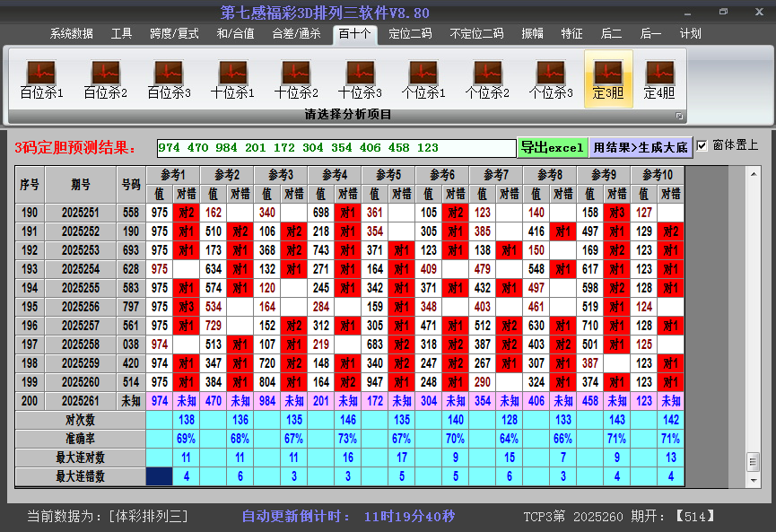Open the 定位二码 tab

410,33
